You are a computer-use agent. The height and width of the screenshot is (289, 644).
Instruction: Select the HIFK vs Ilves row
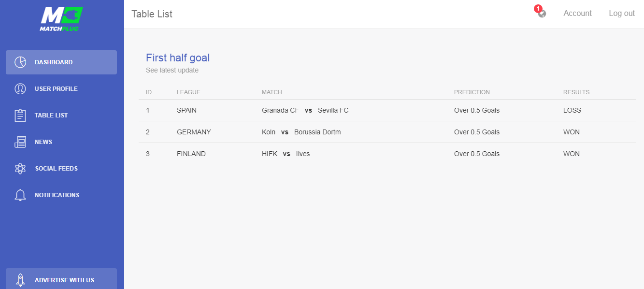tap(387, 154)
